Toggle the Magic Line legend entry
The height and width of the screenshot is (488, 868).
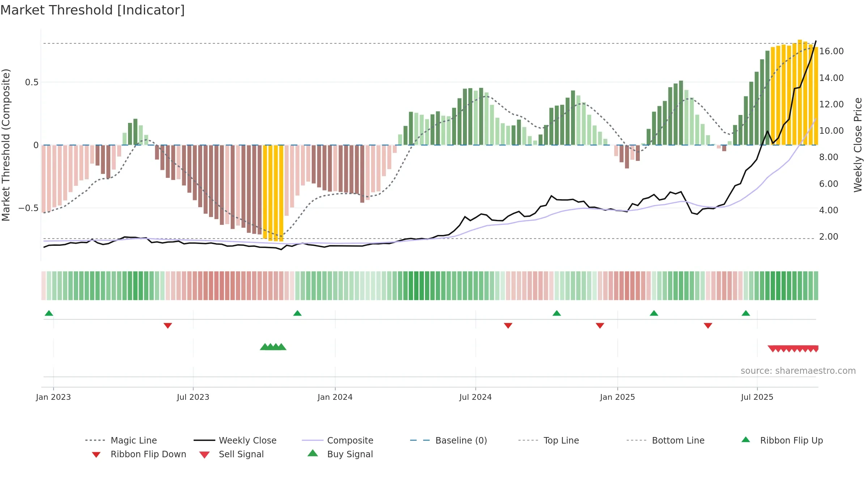click(x=121, y=440)
